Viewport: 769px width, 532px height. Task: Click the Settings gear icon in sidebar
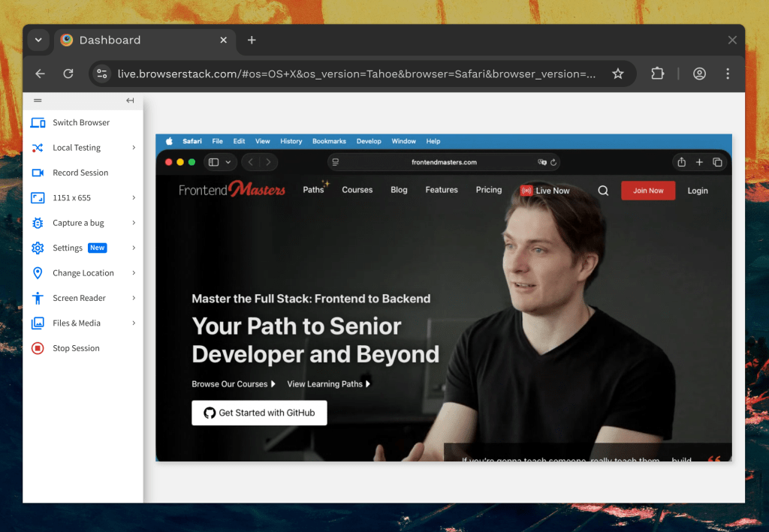point(38,248)
